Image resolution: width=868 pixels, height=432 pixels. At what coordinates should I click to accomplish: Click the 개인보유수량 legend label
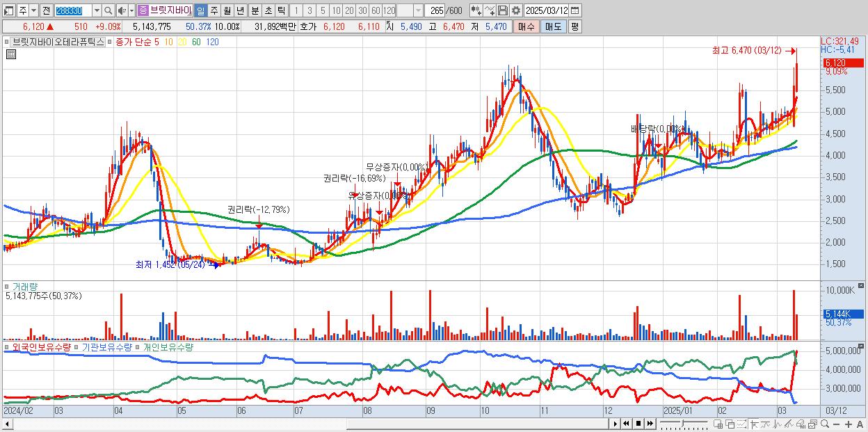tap(168, 346)
